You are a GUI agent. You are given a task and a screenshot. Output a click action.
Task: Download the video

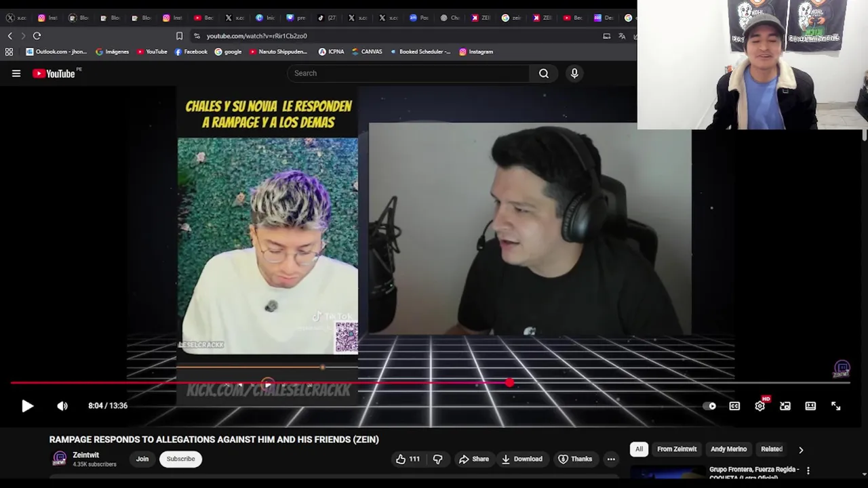(521, 459)
